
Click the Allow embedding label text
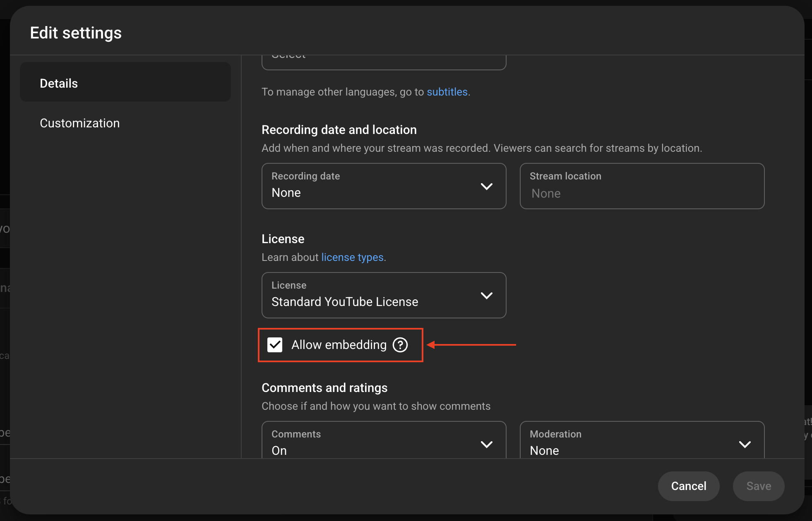[339, 345]
